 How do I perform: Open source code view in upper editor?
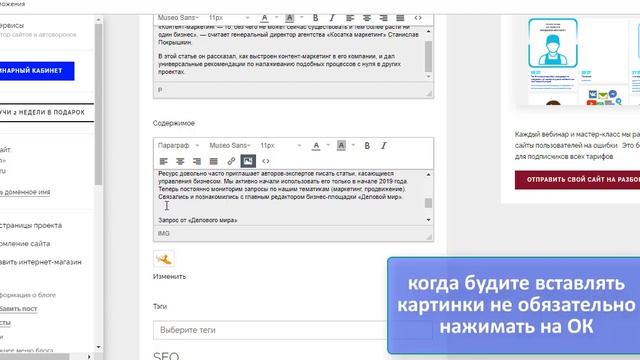418,18
